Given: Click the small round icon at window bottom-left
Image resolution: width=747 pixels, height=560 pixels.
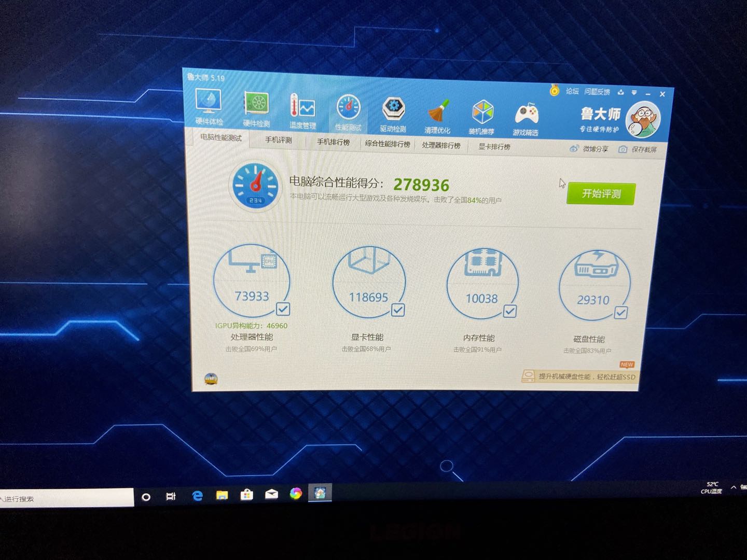Looking at the screenshot, I should click(211, 379).
